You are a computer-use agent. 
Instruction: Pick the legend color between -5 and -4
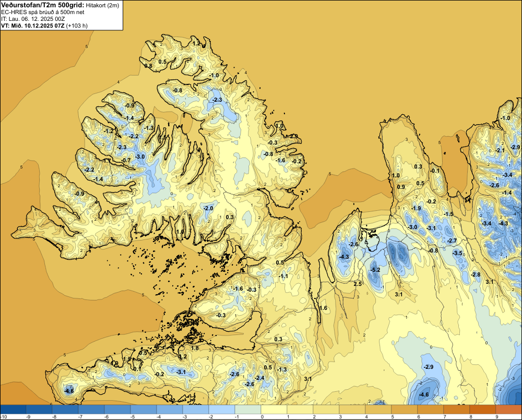(144, 410)
